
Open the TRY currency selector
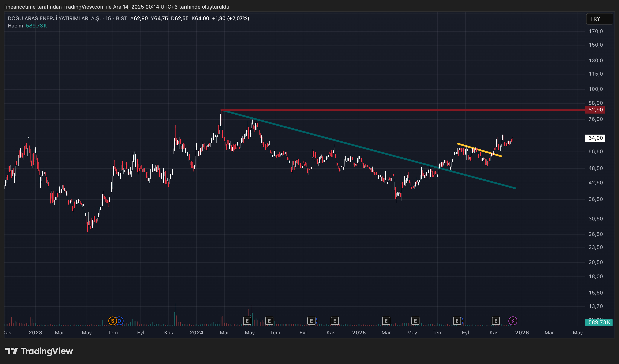(599, 19)
